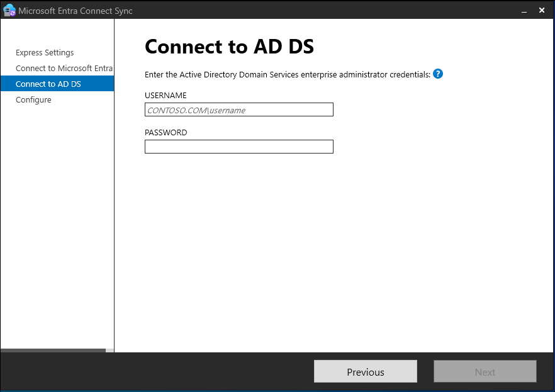Click the cloud sync icon beside the window title

9,10
